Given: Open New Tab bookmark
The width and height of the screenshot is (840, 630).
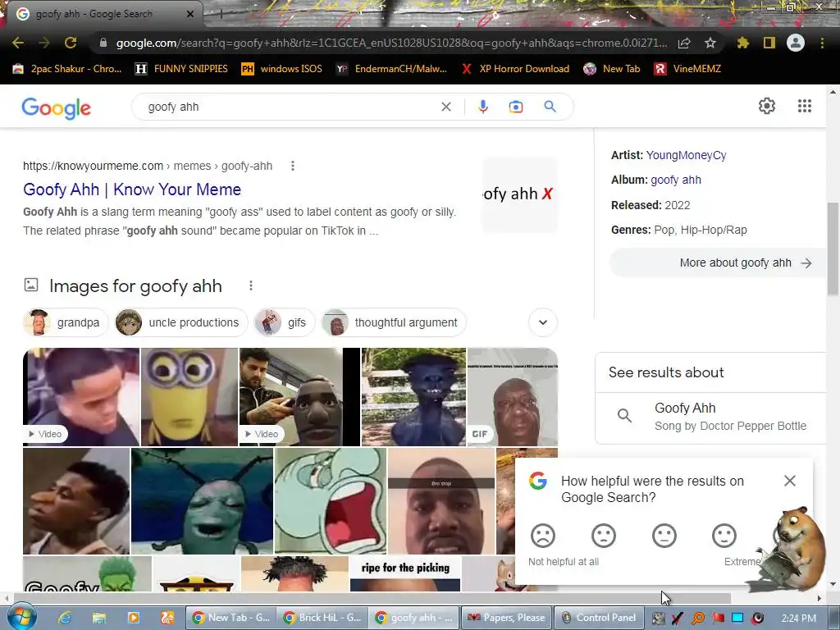Looking at the screenshot, I should tap(612, 69).
